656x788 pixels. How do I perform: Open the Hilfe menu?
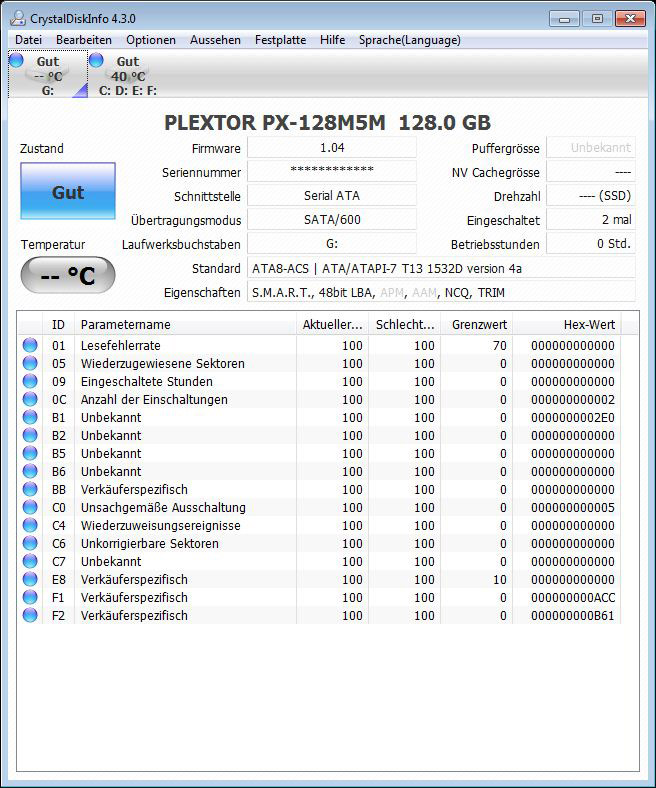pyautogui.click(x=332, y=40)
